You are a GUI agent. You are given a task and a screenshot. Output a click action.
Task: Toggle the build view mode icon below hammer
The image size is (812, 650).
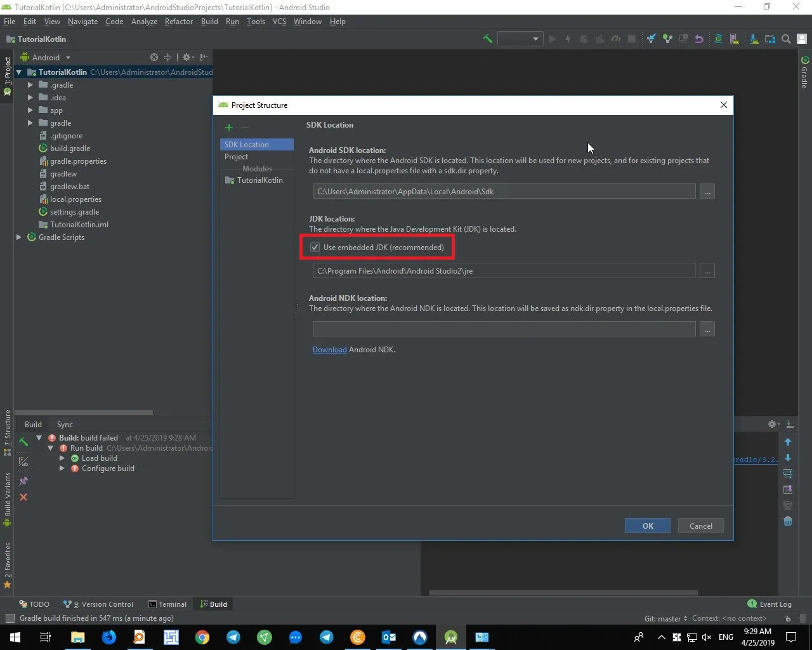23,461
